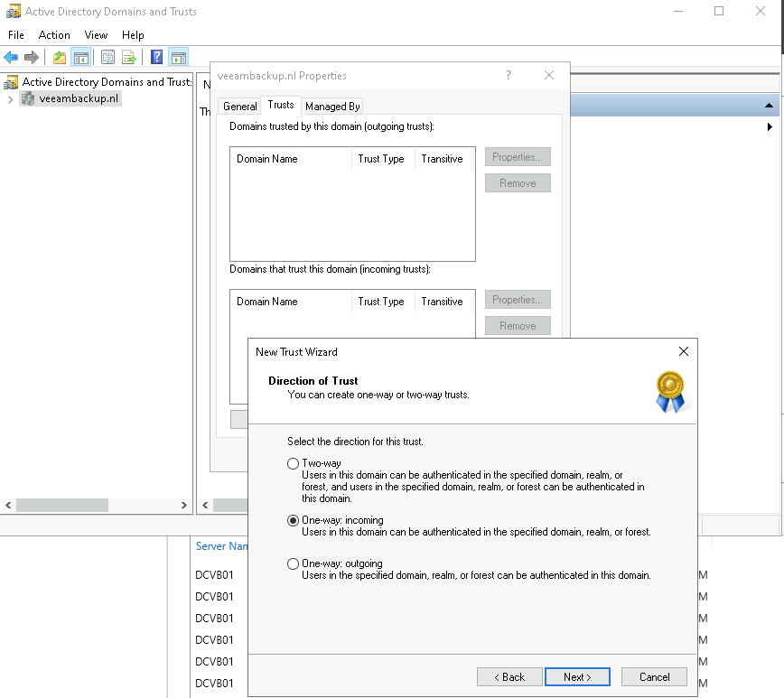Click the Back arrow toolbar icon
The width and height of the screenshot is (784, 698).
[12, 58]
